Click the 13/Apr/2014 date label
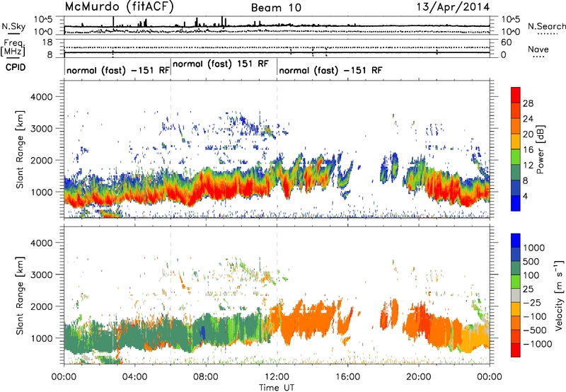 pyautogui.click(x=453, y=7)
